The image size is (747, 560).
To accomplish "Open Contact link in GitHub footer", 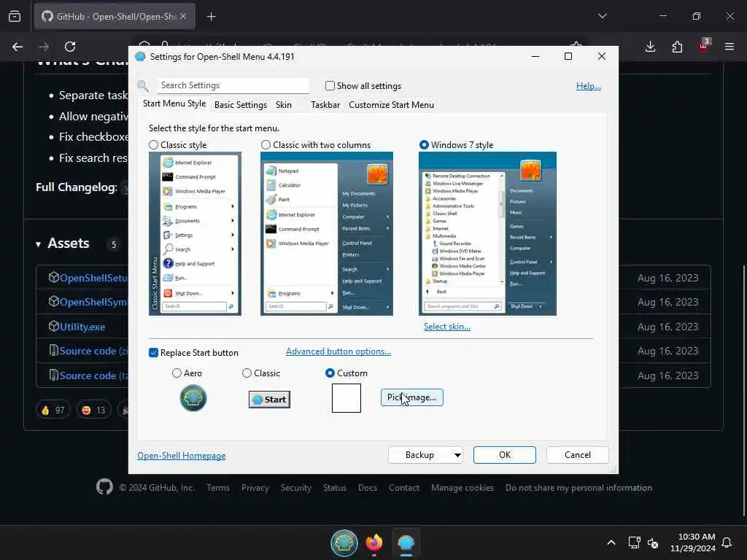I will click(404, 488).
